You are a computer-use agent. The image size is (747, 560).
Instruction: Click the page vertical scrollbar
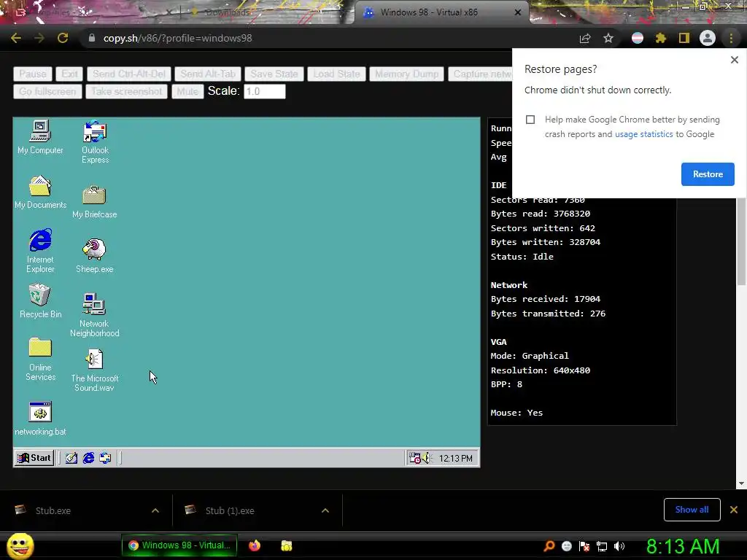click(x=741, y=242)
